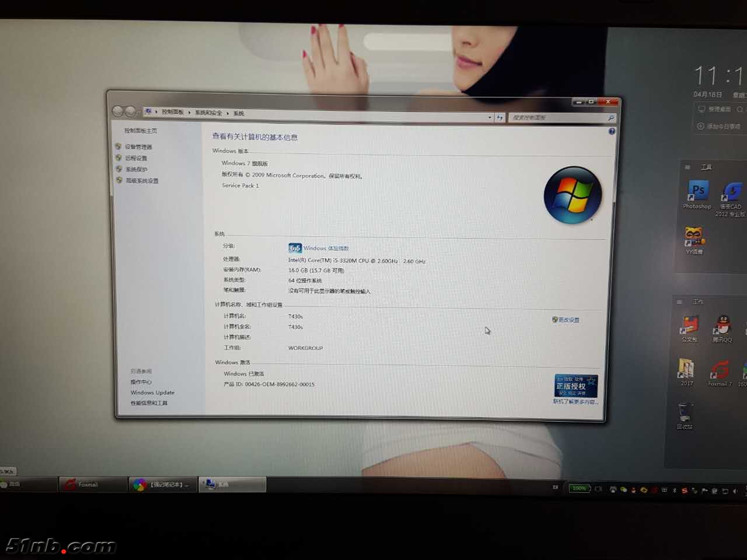The width and height of the screenshot is (747, 560).
Task: Open 设备管理器 from the left sidebar
Action: tap(138, 147)
